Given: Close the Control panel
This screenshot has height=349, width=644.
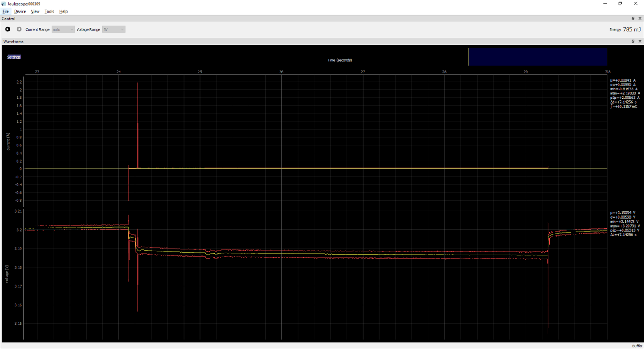Looking at the screenshot, I should (640, 19).
